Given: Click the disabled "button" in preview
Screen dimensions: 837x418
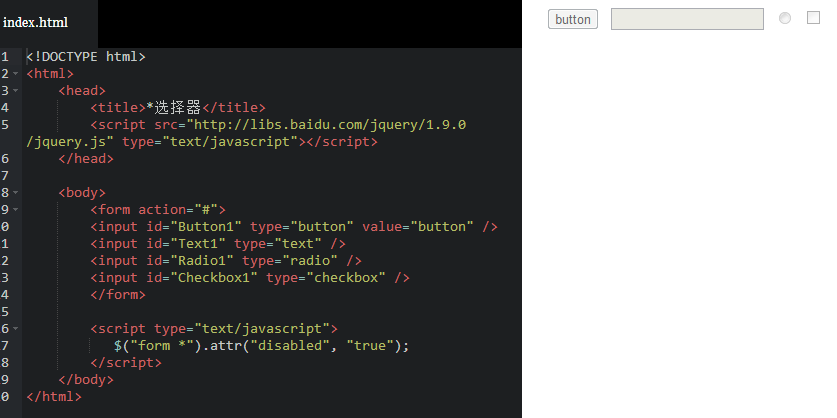Looking at the screenshot, I should 573,19.
